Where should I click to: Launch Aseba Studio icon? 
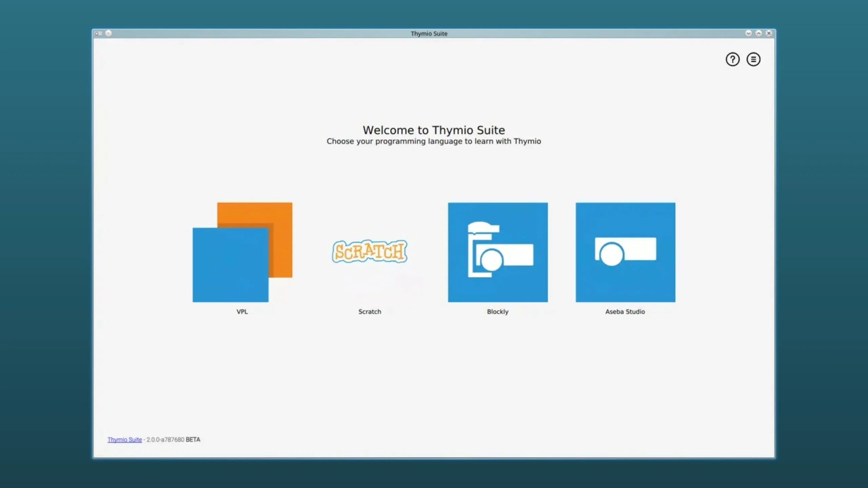pos(625,252)
